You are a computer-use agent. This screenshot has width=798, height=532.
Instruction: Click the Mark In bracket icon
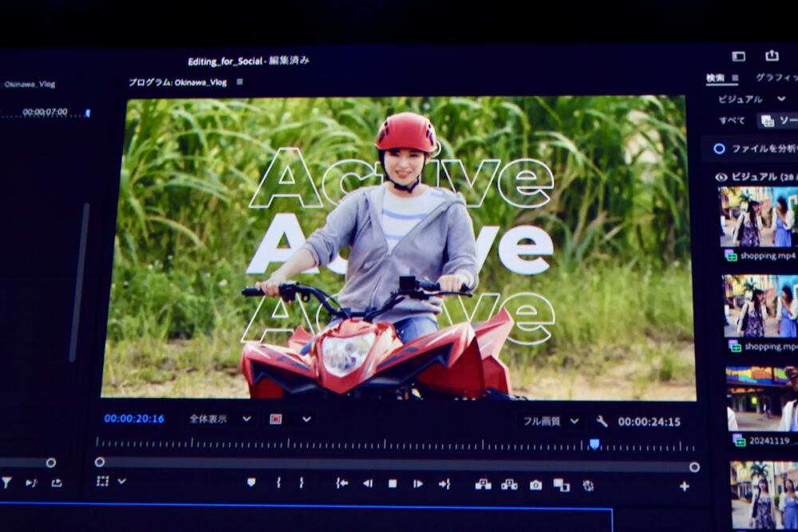click(279, 483)
